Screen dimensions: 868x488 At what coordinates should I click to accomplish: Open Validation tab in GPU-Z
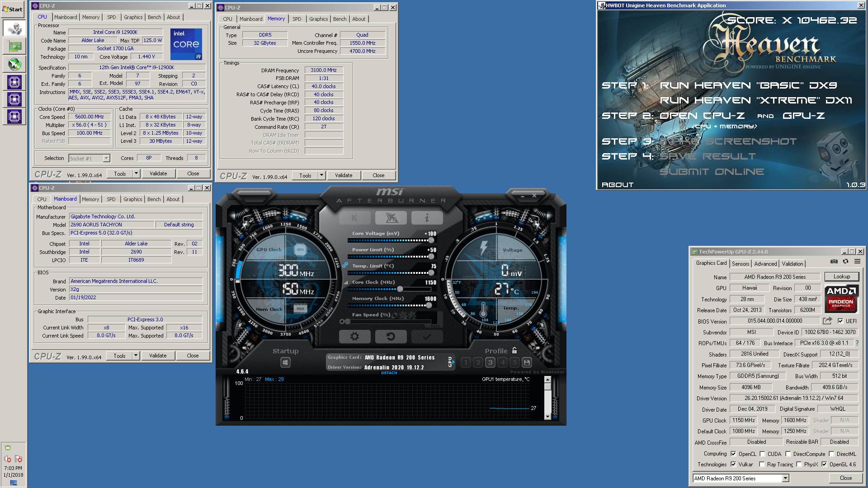(x=793, y=263)
